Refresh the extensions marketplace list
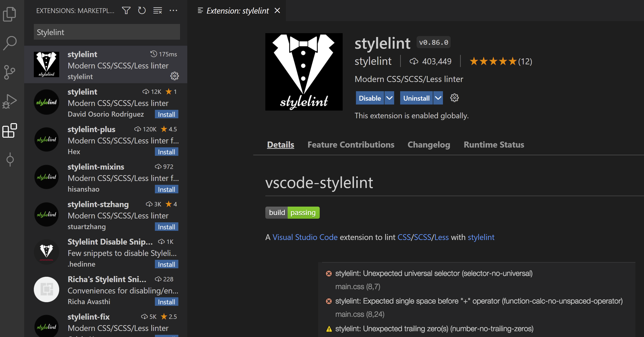The height and width of the screenshot is (337, 644). pos(142,10)
